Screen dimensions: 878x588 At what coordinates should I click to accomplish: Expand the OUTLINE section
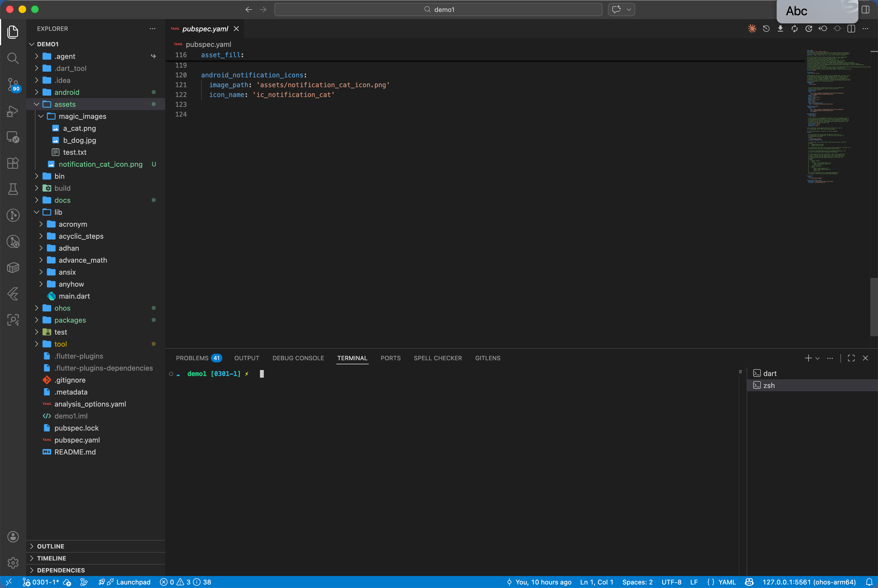[x=51, y=546]
